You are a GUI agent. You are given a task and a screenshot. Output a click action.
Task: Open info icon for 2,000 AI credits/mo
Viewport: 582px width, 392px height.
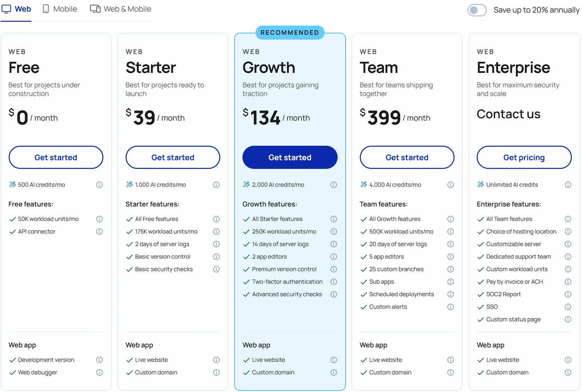(x=334, y=185)
